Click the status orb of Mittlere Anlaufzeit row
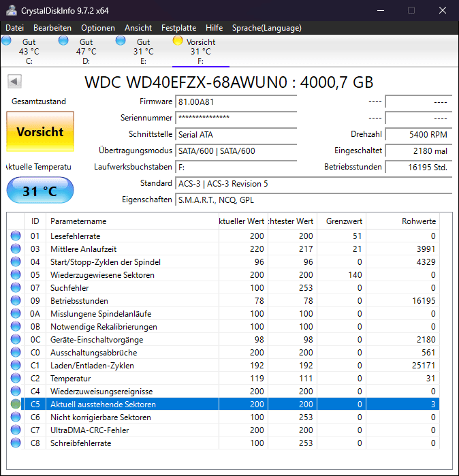 [16, 249]
